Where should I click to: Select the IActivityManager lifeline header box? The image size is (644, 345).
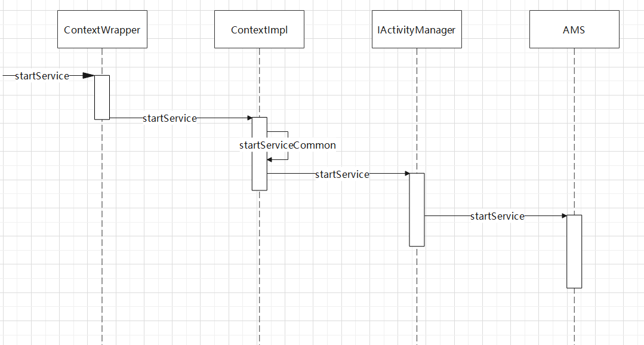pyautogui.click(x=416, y=30)
